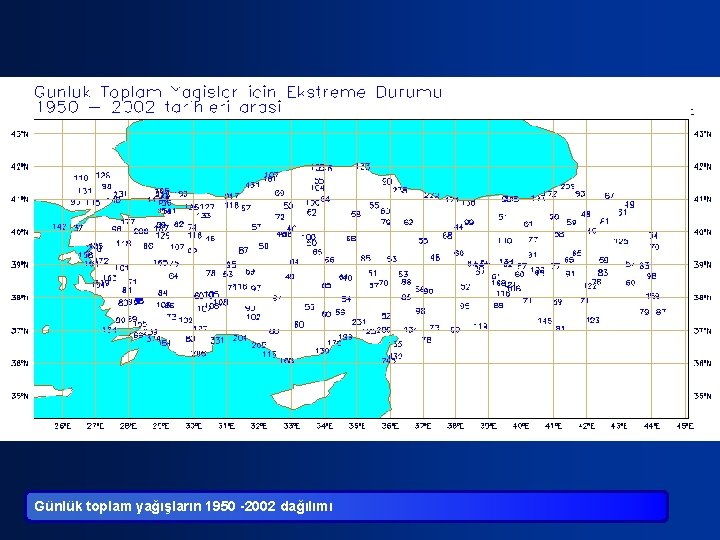
Task: Choose the 33°E longitude axis label
Action: pos(292,426)
